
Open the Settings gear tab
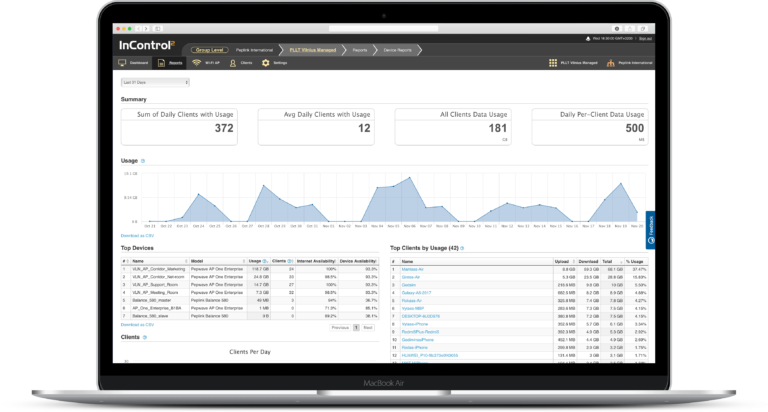click(x=274, y=63)
